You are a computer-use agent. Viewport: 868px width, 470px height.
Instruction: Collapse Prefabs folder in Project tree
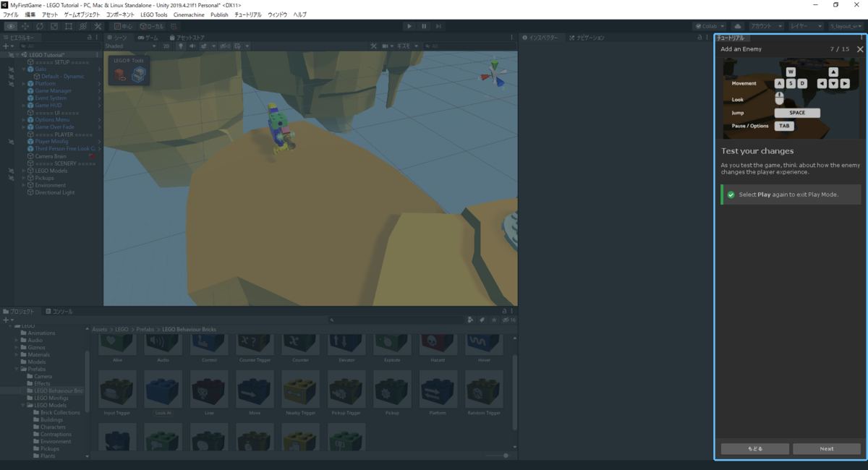click(17, 369)
